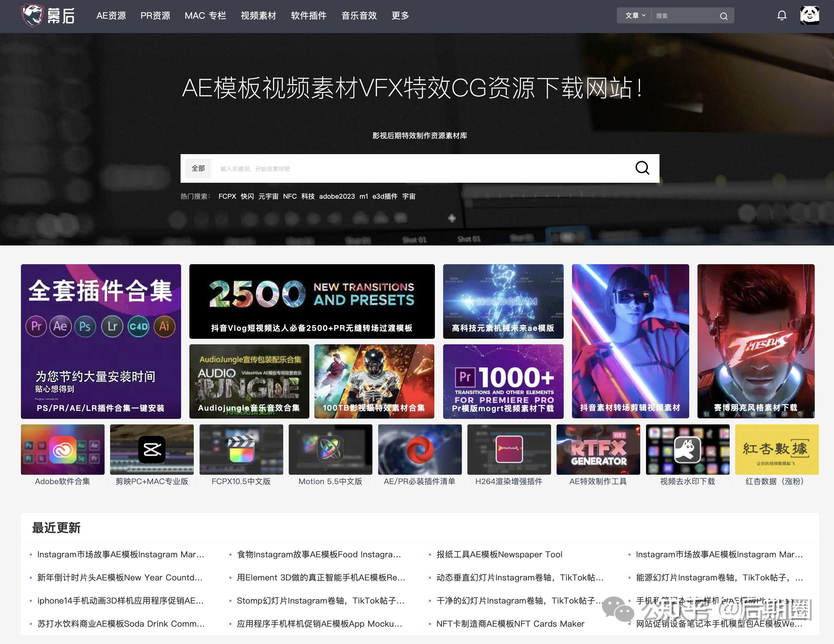Viewport: 834px width, 644px height.
Task: Open the H264渲染增强插件 AfterCodecs icon
Action: click(x=509, y=449)
